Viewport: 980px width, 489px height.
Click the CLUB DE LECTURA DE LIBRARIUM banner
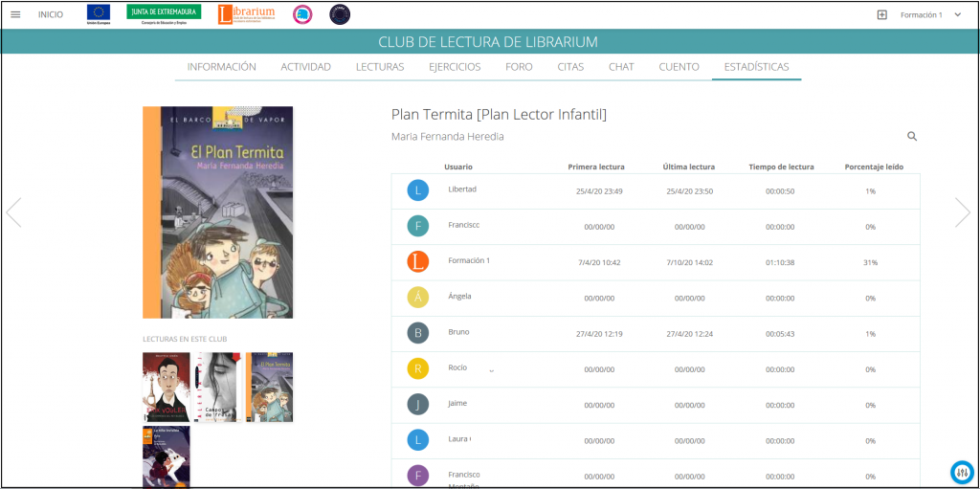[488, 42]
